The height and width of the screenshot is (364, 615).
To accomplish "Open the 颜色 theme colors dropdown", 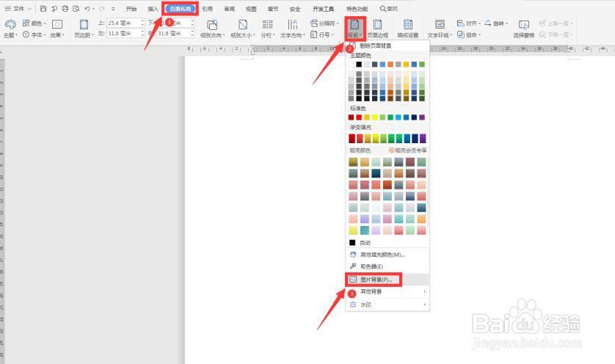I will [x=34, y=23].
